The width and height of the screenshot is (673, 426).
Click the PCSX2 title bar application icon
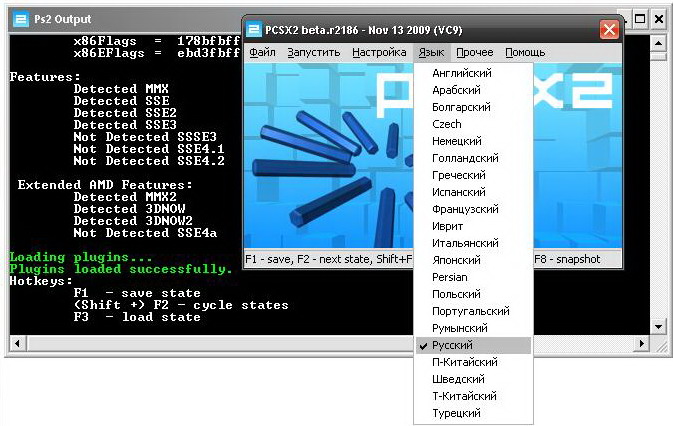tap(254, 28)
